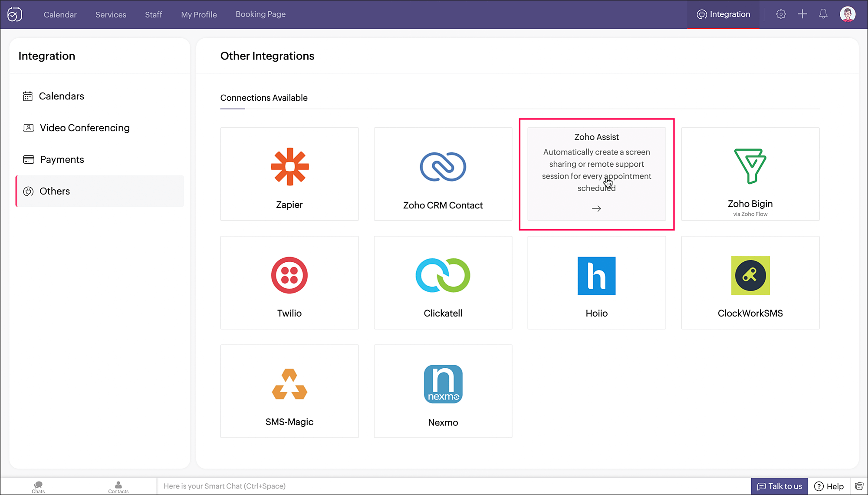The image size is (868, 495).
Task: Open Contacts in the bottom bar
Action: point(118,487)
